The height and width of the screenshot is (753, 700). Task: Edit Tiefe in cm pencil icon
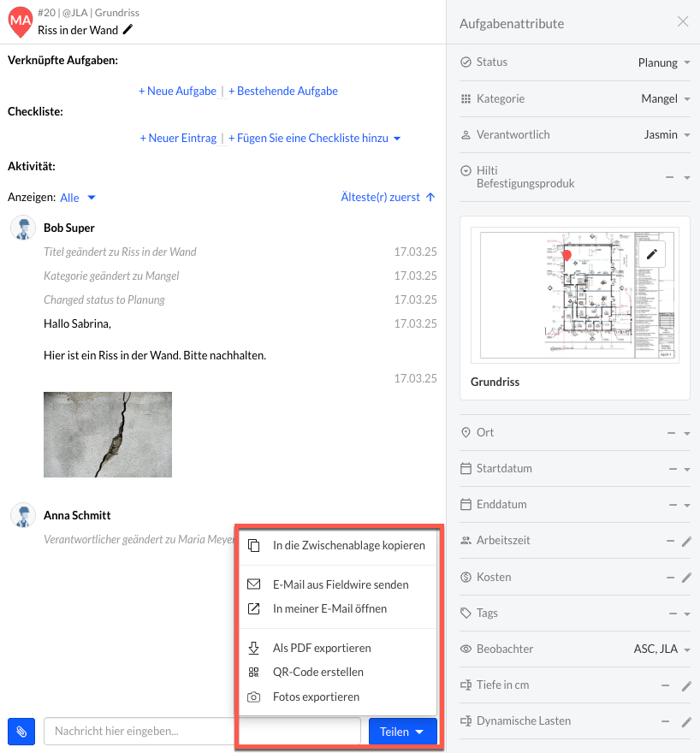coord(686,685)
